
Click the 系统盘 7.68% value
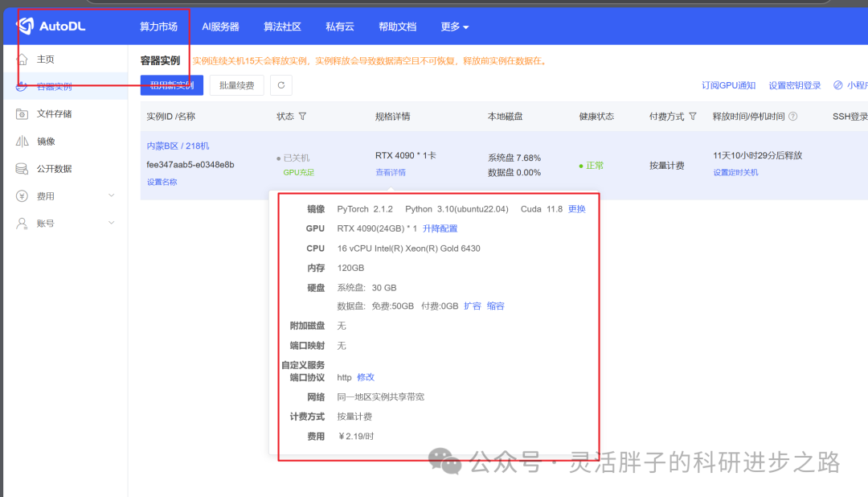tap(514, 158)
